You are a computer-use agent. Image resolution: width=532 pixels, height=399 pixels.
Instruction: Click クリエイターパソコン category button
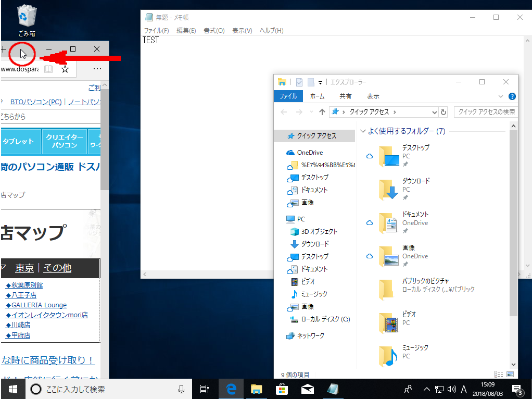[65, 142]
